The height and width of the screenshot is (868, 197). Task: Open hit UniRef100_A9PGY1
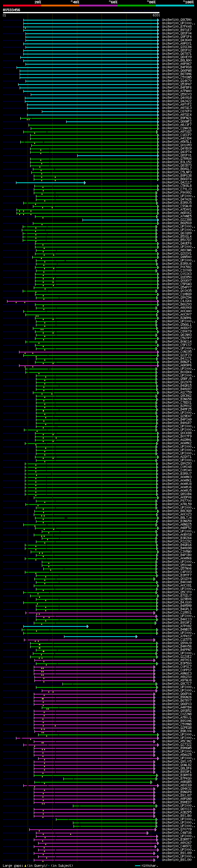tap(177, 43)
